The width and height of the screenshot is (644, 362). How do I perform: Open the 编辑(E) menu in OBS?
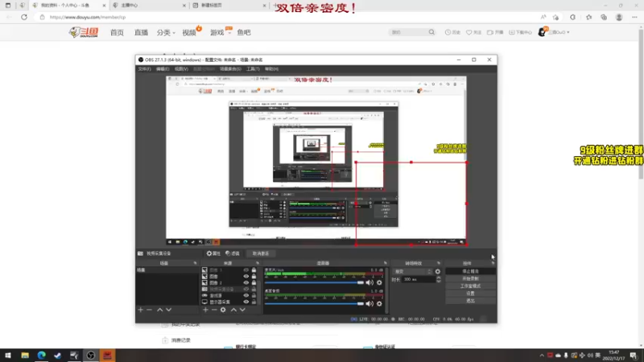point(163,69)
